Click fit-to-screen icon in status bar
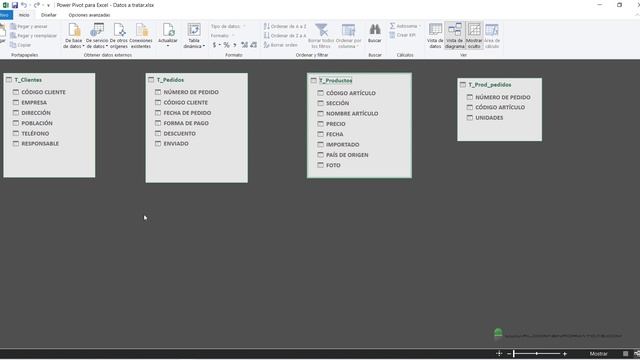 (499, 353)
